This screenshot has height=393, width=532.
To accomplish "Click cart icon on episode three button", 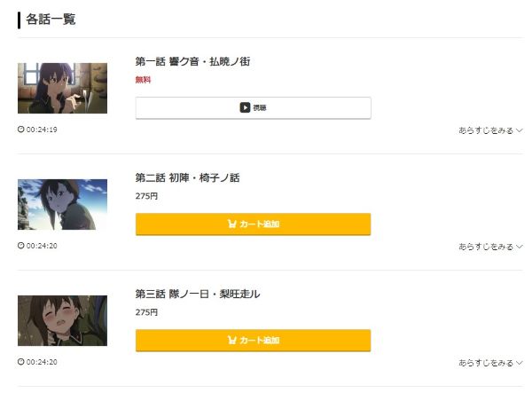I will [x=232, y=341].
